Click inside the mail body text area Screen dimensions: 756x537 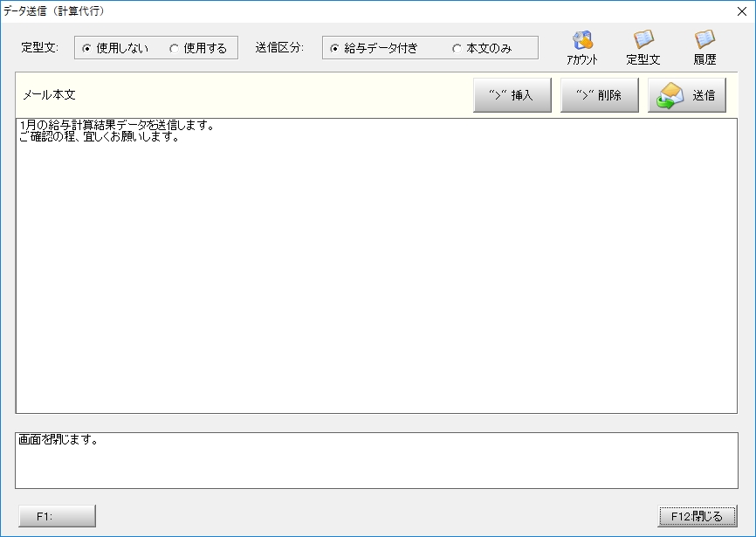coord(376,265)
